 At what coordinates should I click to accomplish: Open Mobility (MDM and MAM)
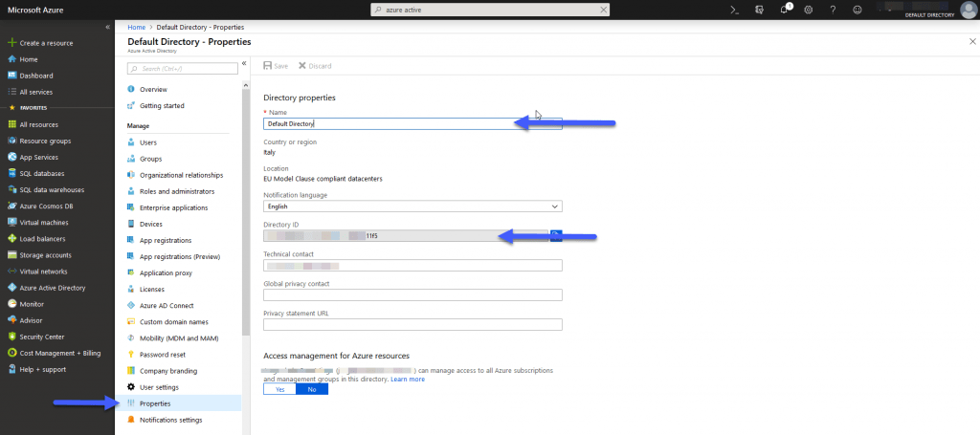coord(178,338)
